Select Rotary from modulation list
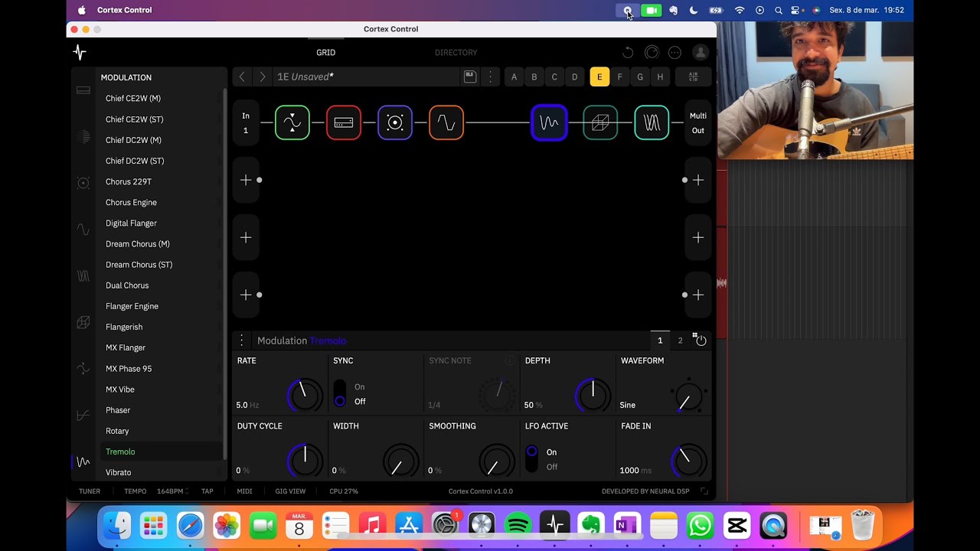980x551 pixels. pos(117,431)
